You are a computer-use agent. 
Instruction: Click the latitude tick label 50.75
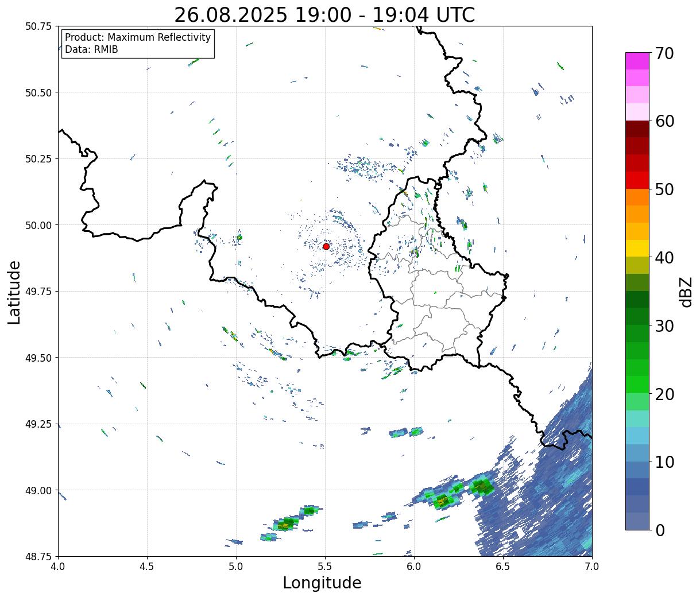[x=38, y=26]
